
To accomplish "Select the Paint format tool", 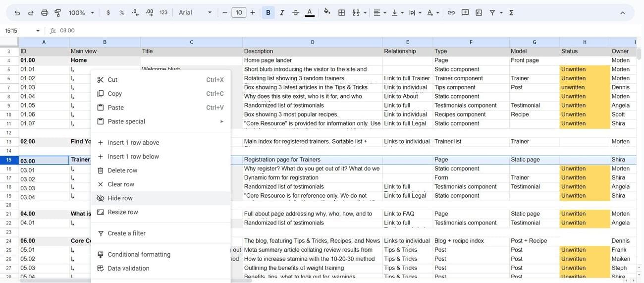I will [x=58, y=12].
